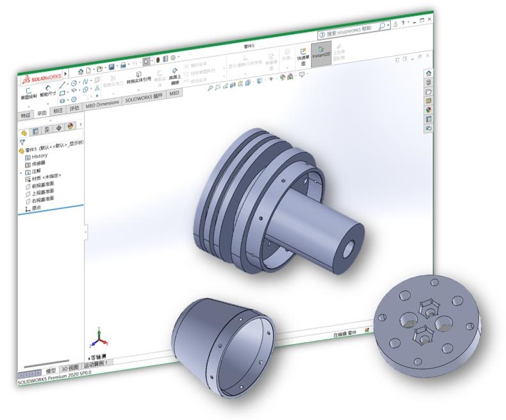Open Apply Scene icon in view toolbar
The height and width of the screenshot is (420, 506).
coord(290,76)
